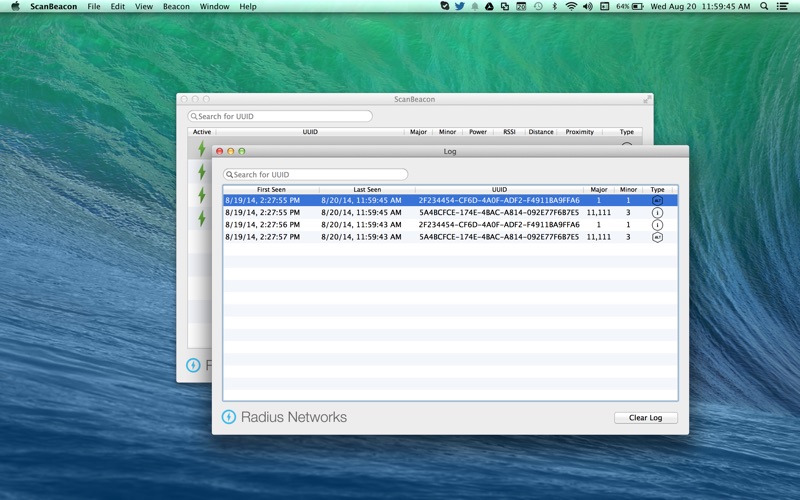This screenshot has width=800, height=500.
Task: Click the iBeacon type icon in the 2:27:56 PM row
Action: point(657,225)
